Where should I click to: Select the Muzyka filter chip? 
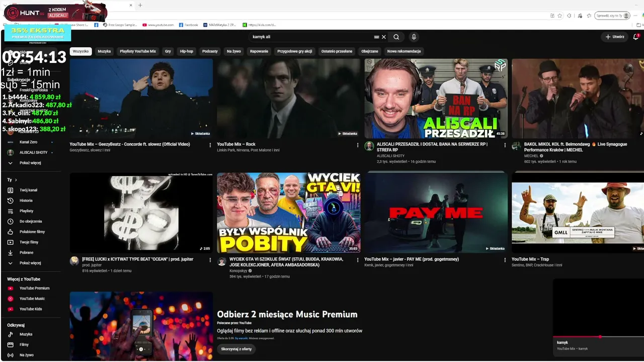coord(104,51)
